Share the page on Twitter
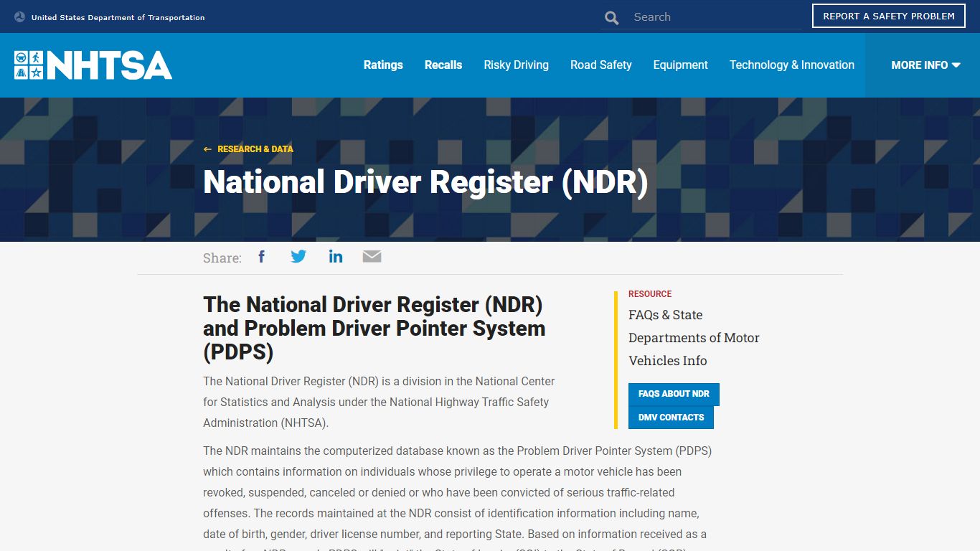The width and height of the screenshot is (980, 551). click(298, 257)
